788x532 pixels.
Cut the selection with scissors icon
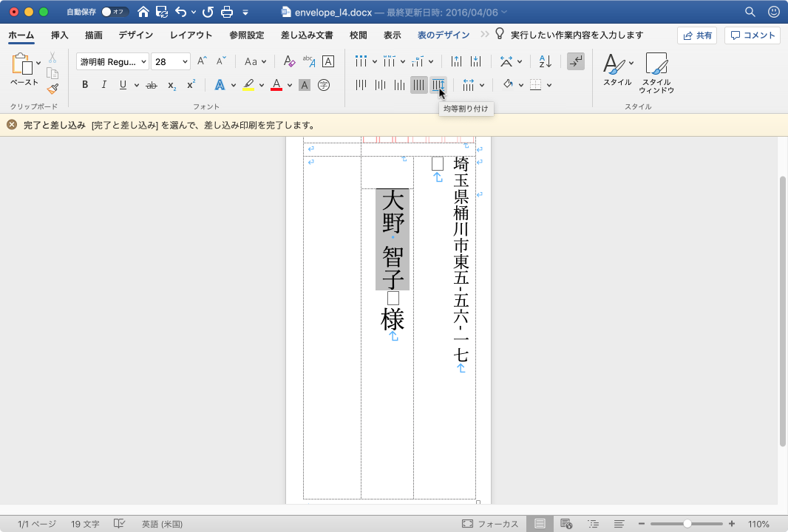(x=52, y=58)
